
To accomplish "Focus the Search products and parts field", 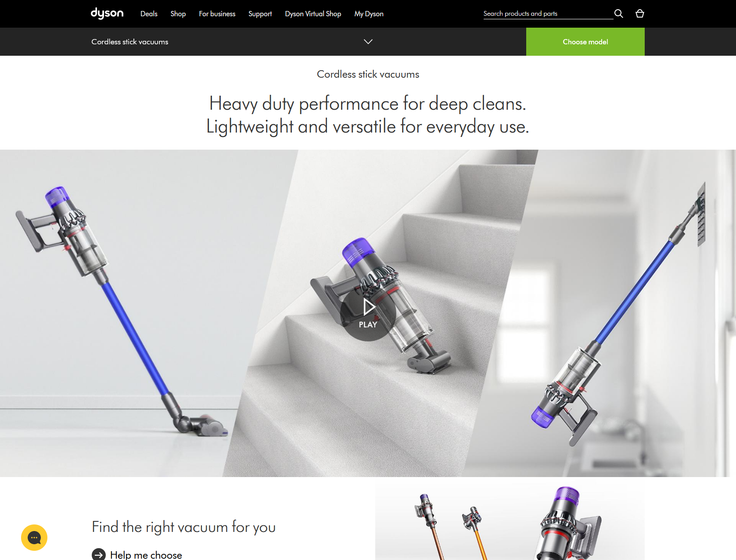I will point(548,14).
